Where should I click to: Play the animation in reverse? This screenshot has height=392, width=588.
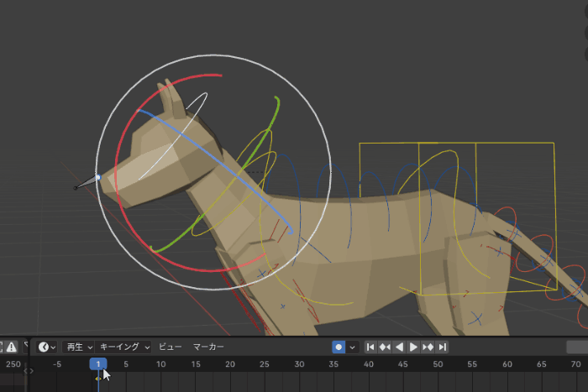pyautogui.click(x=399, y=347)
